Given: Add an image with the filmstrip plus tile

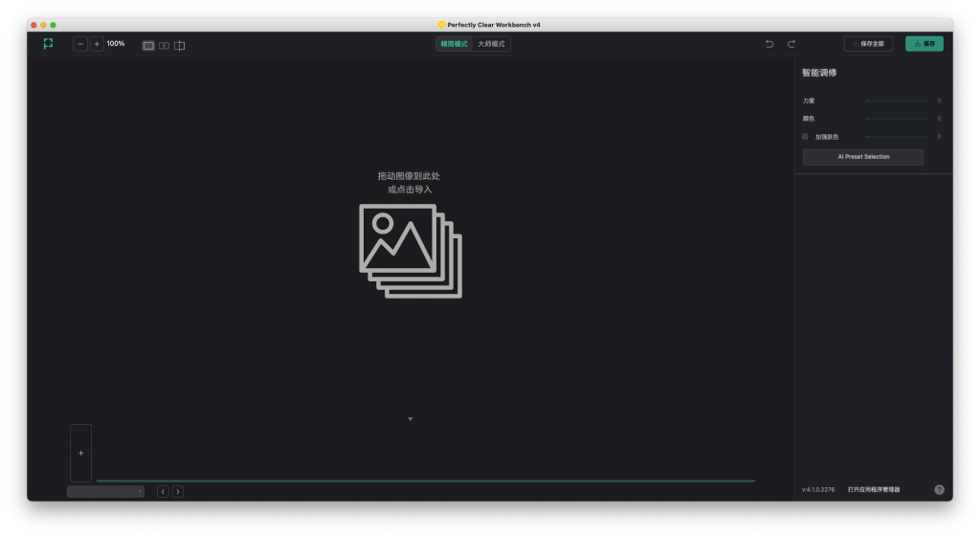Looking at the screenshot, I should tap(80, 453).
